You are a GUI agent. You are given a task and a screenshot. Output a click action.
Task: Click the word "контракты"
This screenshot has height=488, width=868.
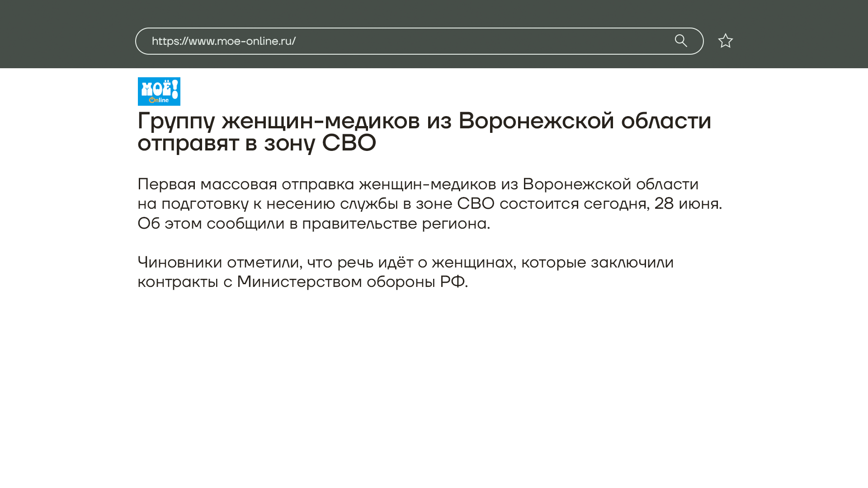click(x=178, y=282)
